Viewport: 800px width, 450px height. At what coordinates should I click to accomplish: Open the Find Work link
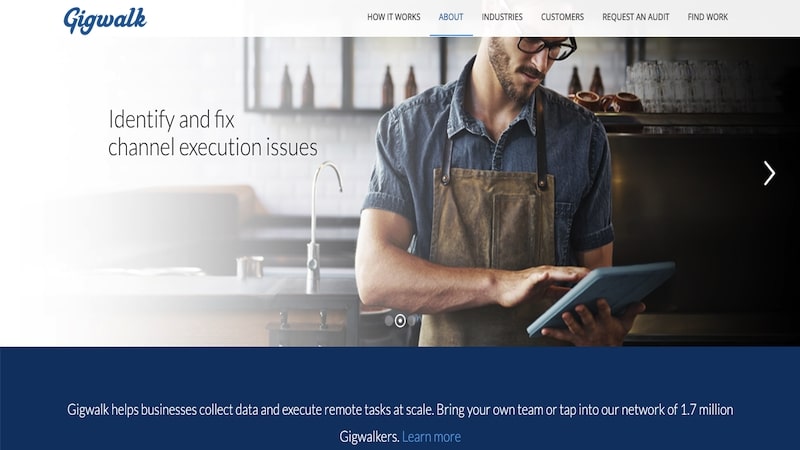tap(708, 17)
